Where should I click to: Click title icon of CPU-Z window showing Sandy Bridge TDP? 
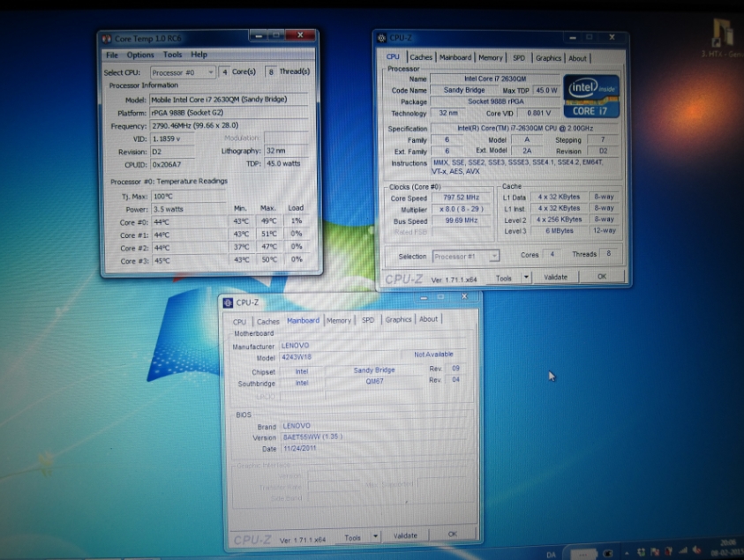pos(382,38)
